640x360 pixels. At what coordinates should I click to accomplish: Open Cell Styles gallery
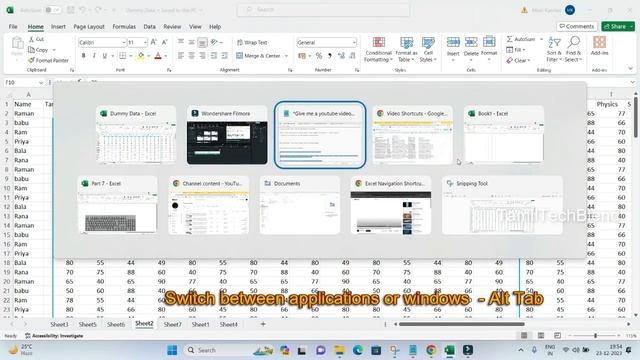(x=428, y=49)
